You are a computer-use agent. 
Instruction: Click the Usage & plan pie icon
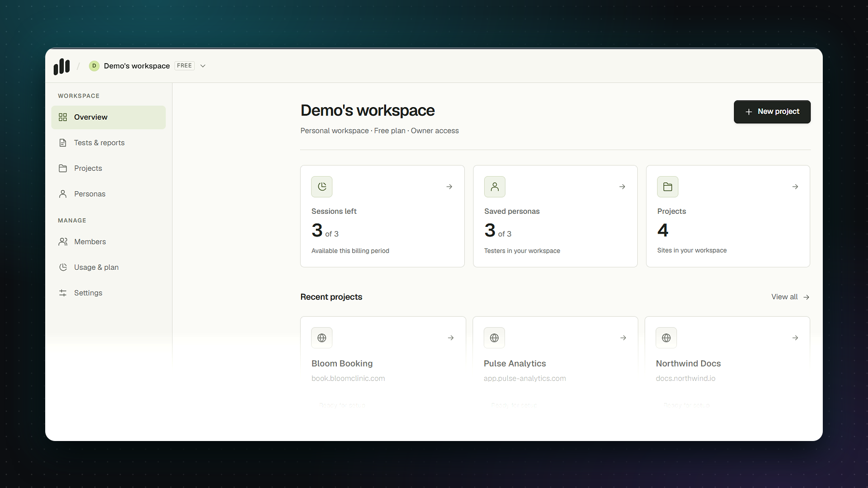point(63,267)
